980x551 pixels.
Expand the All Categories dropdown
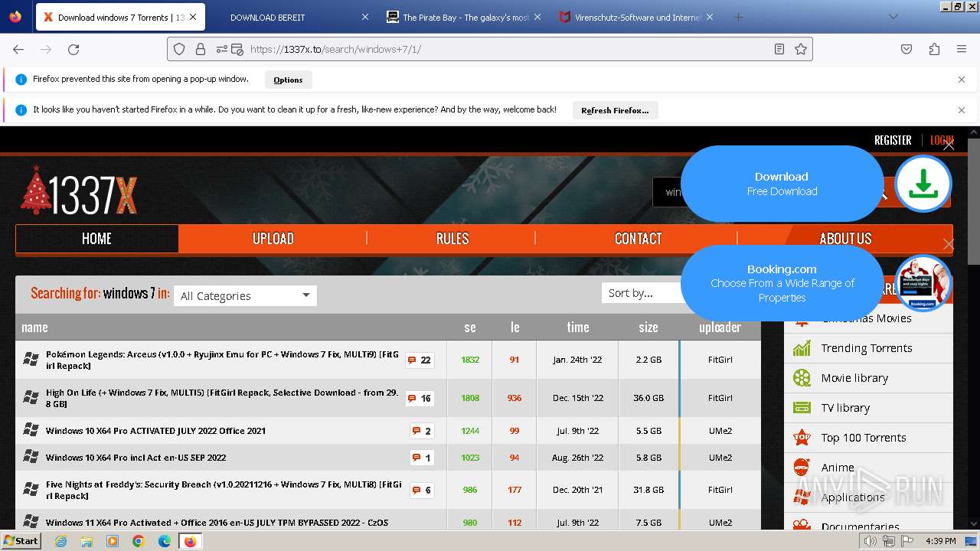[245, 295]
